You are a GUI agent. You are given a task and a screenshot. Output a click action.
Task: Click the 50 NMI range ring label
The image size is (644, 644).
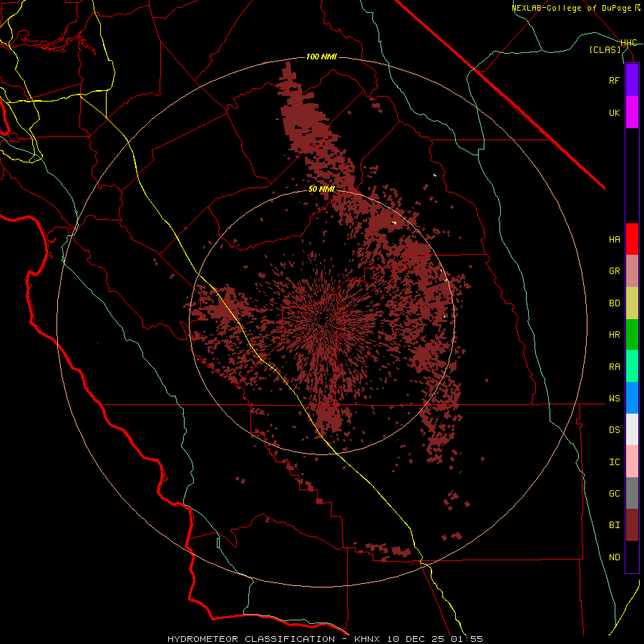[321, 189]
